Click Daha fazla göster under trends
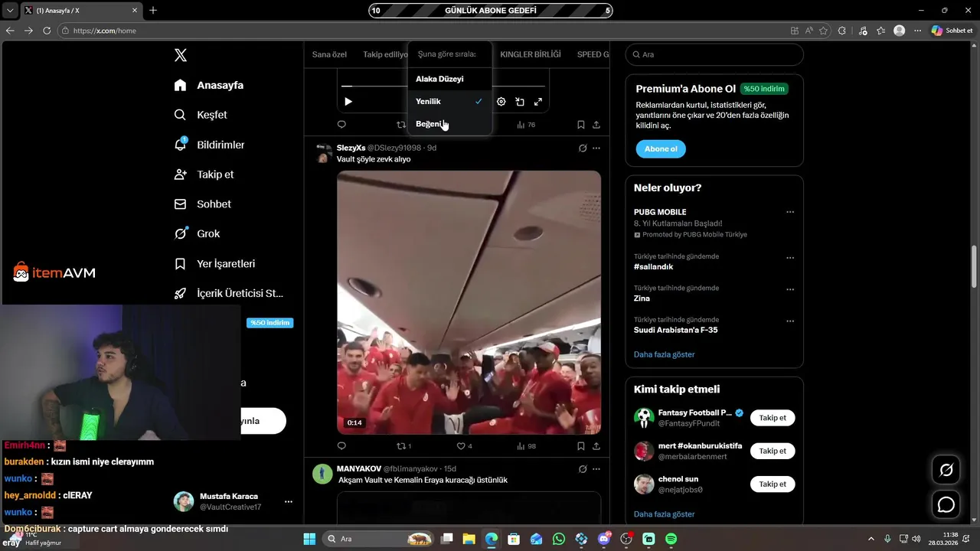Screen dimensions: 980x551 (x=664, y=354)
